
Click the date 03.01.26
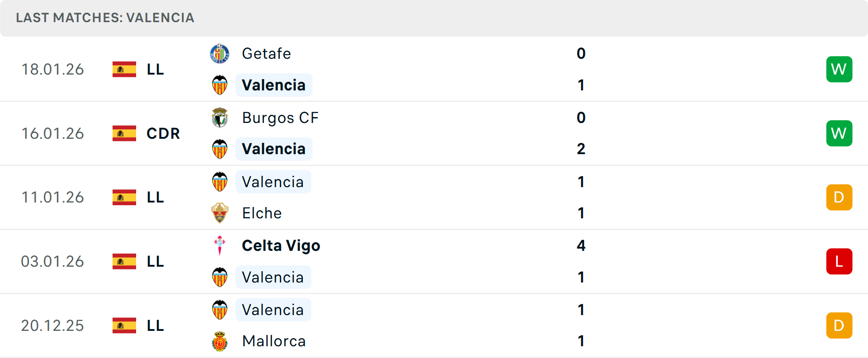click(52, 261)
